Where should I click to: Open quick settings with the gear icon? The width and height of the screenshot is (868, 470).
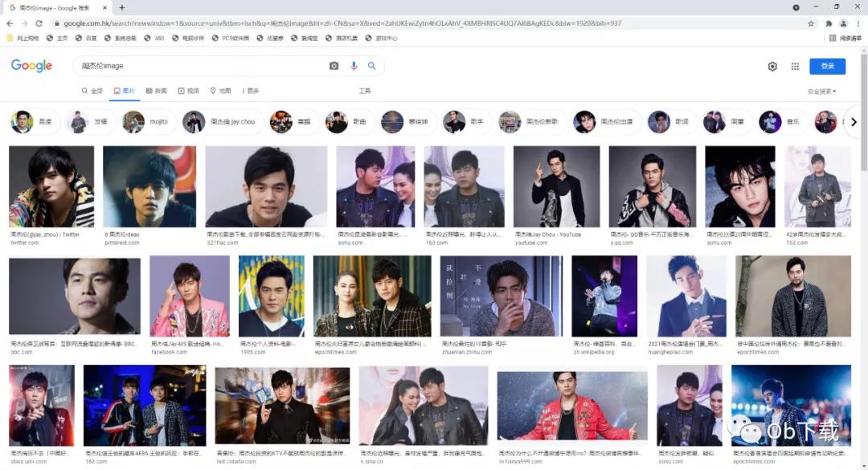(x=772, y=66)
